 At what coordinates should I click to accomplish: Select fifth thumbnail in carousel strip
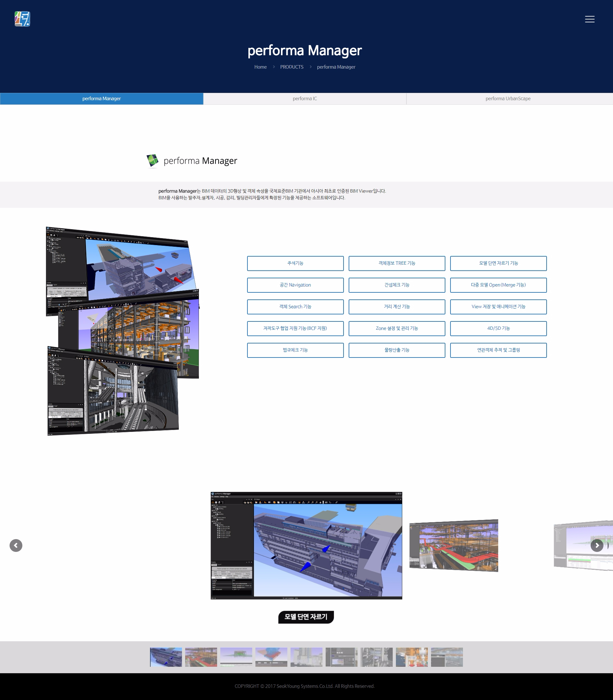pyautogui.click(x=306, y=657)
